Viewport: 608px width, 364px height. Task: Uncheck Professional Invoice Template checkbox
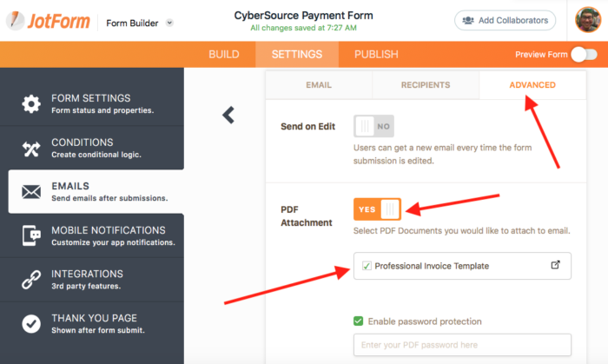point(367,266)
